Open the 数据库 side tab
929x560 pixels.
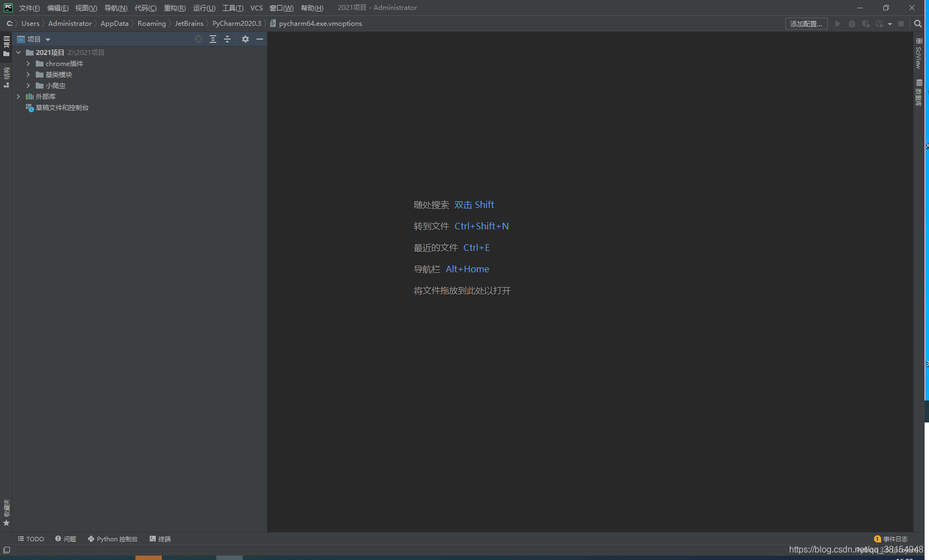pyautogui.click(x=919, y=92)
